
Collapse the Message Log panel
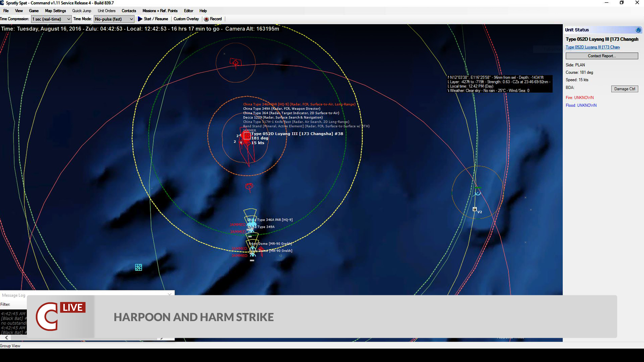click(169, 294)
